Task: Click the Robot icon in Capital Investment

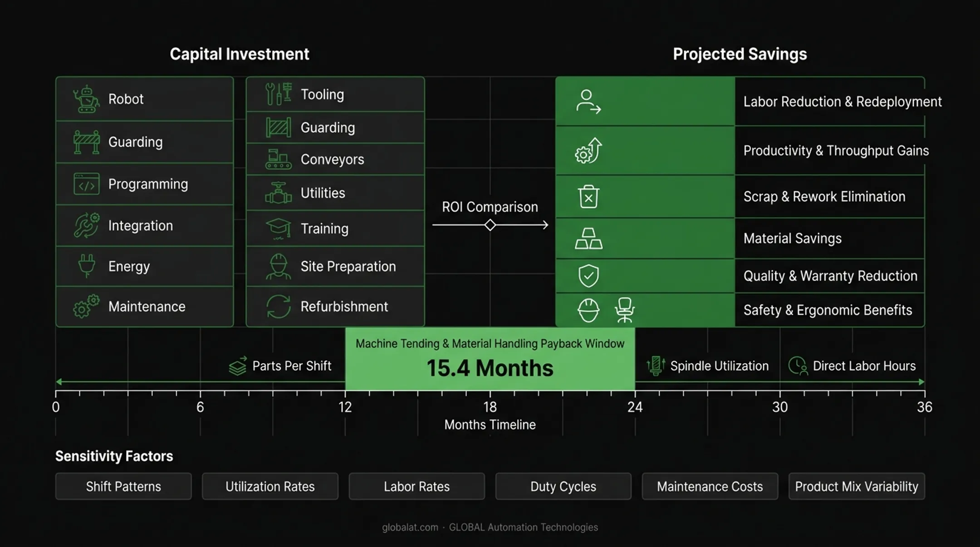Action: [x=86, y=99]
